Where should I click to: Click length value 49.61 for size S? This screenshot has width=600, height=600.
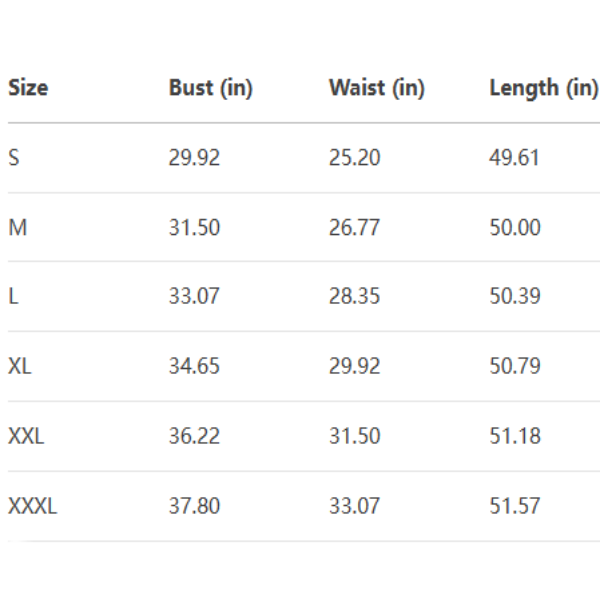pos(515,158)
